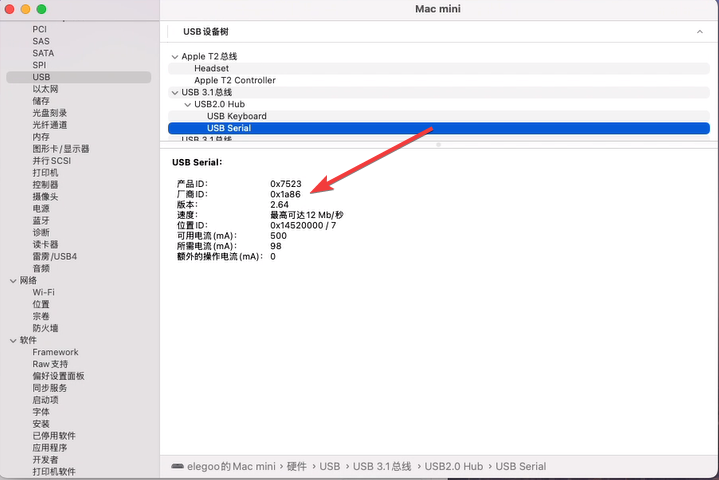Screen dimensions: 719x480
Task: Open 并行SCSI in the sidebar
Action: (51, 160)
